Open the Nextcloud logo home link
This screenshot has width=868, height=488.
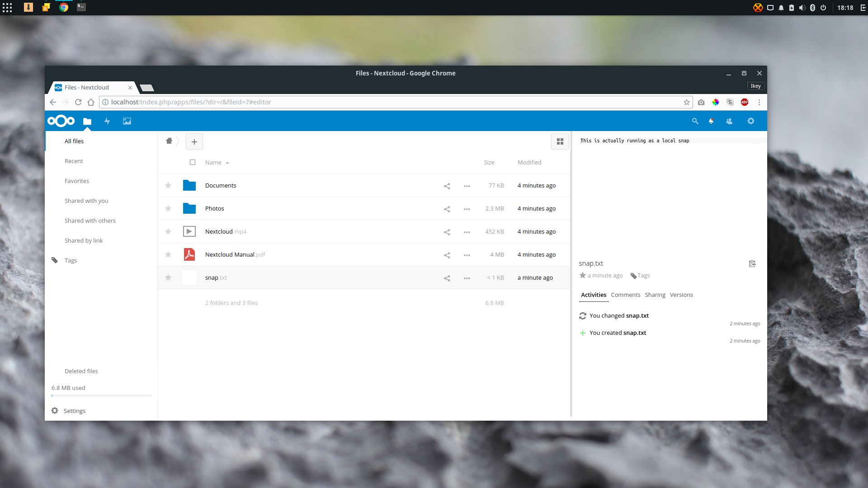[x=61, y=121]
